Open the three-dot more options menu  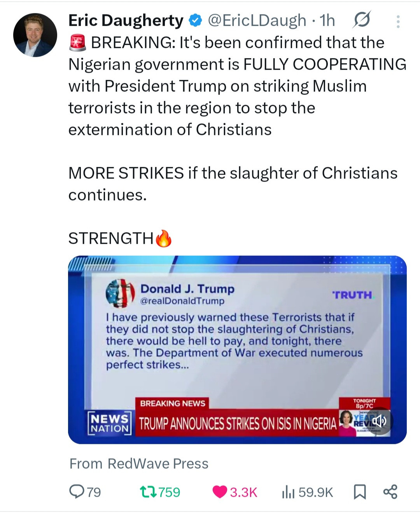tap(398, 22)
